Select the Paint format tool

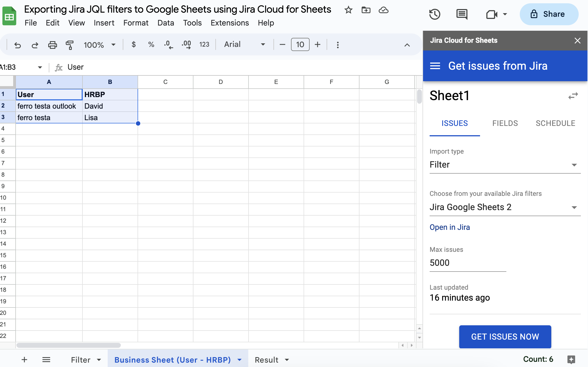(x=70, y=45)
